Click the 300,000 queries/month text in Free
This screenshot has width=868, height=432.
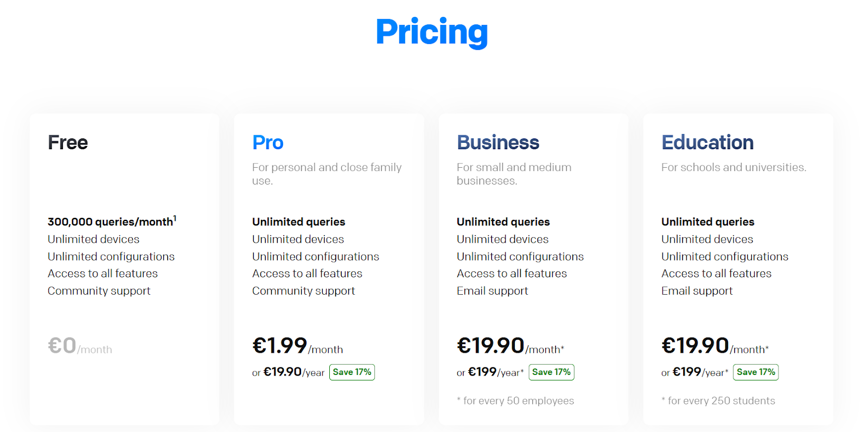(x=112, y=221)
